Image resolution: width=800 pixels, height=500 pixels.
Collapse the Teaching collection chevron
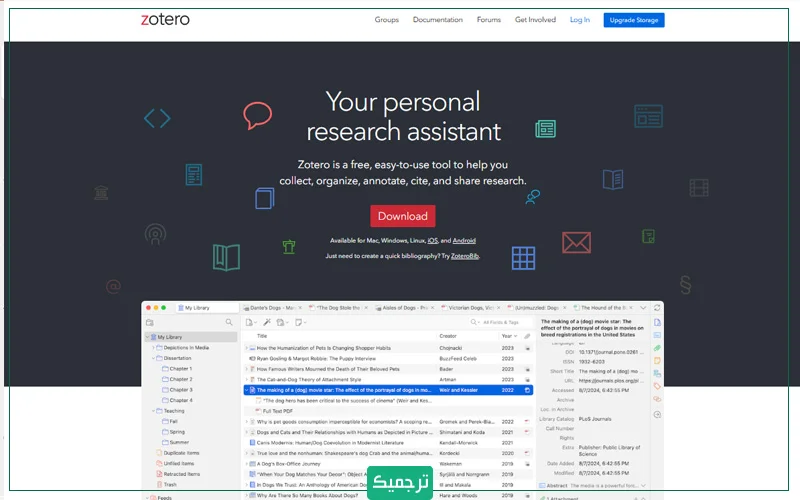coord(153,411)
